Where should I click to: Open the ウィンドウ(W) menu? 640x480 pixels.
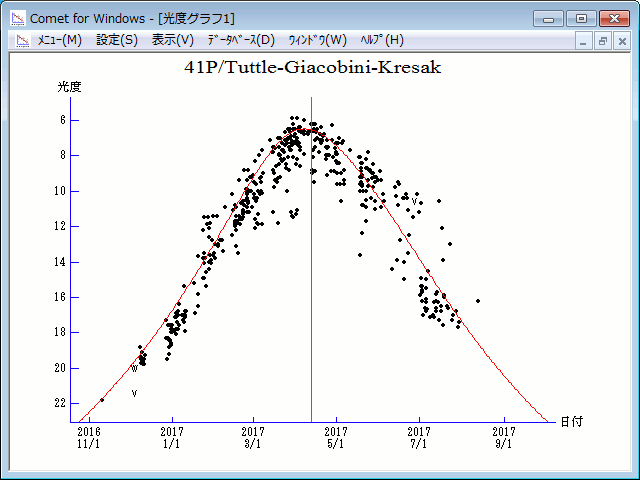coord(318,40)
